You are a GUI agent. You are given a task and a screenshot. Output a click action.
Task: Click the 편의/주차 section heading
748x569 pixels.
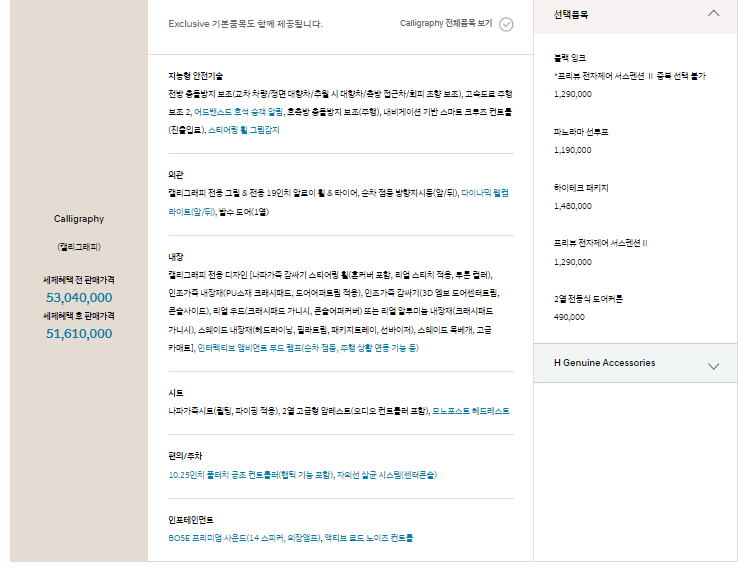pyautogui.click(x=185, y=456)
